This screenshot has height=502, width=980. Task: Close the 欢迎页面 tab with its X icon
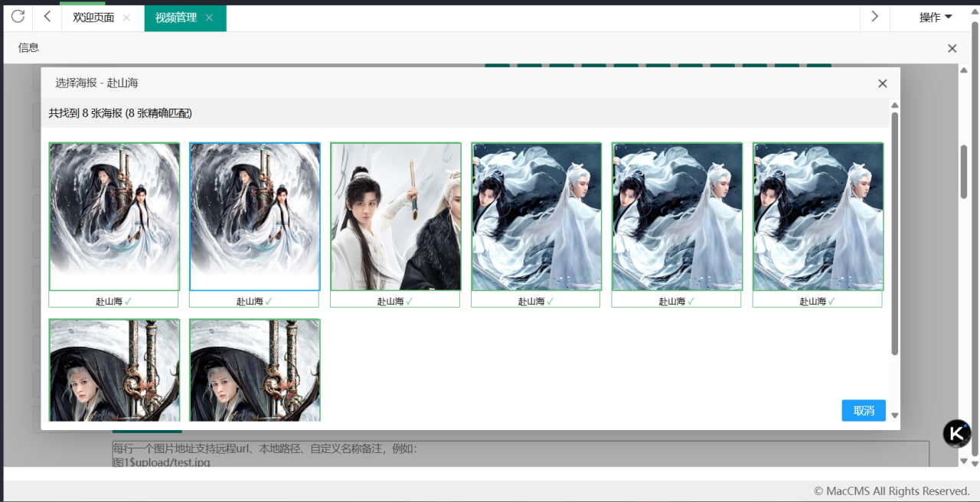click(x=126, y=18)
